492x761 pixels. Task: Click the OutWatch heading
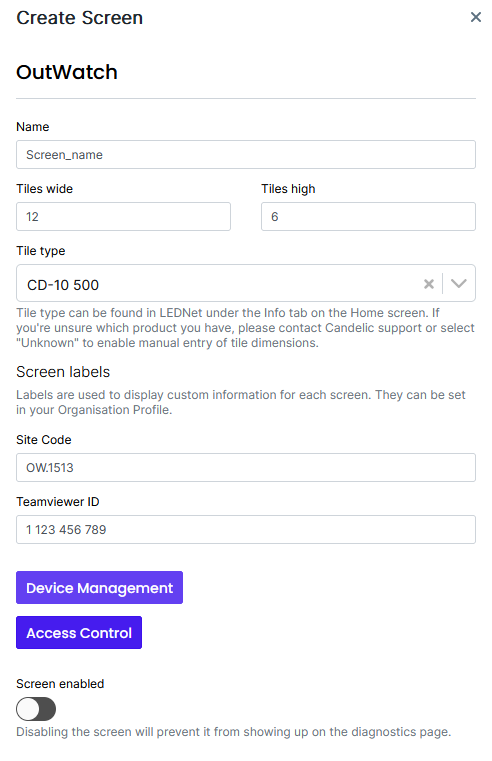pos(67,72)
